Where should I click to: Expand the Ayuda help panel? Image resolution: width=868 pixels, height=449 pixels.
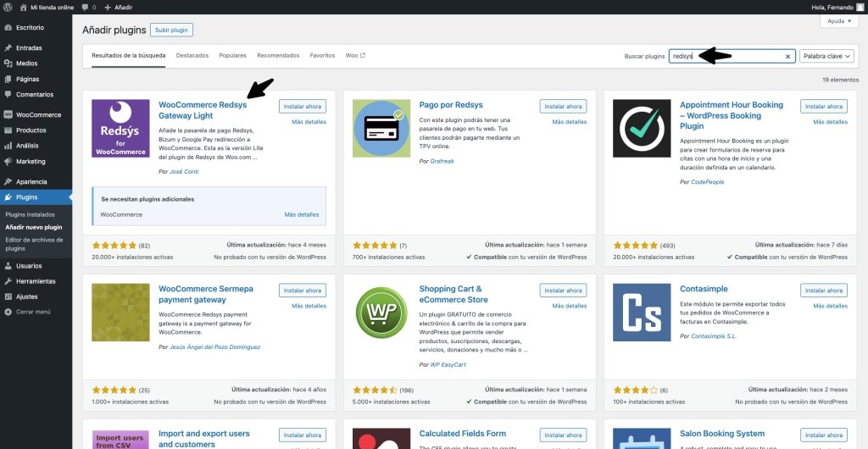click(839, 21)
